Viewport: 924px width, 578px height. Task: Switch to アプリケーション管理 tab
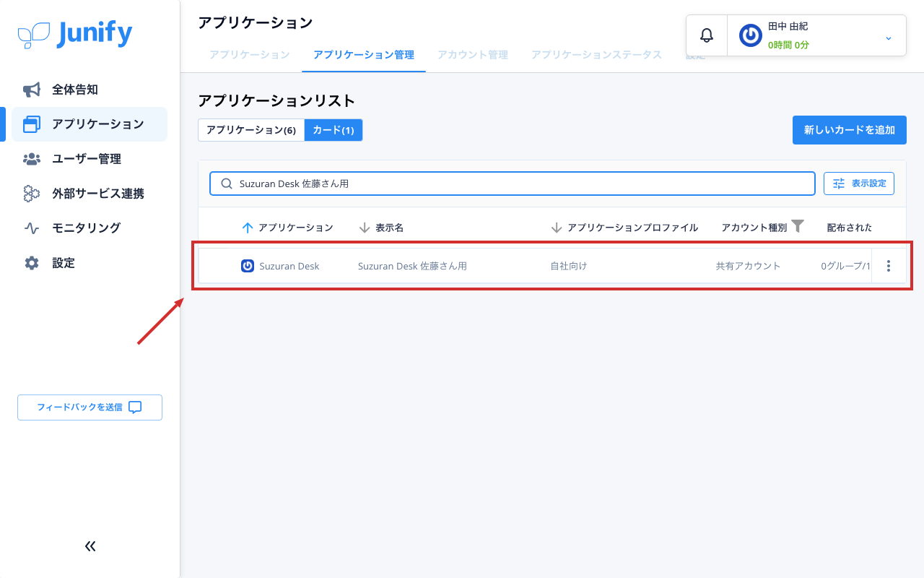tap(364, 55)
